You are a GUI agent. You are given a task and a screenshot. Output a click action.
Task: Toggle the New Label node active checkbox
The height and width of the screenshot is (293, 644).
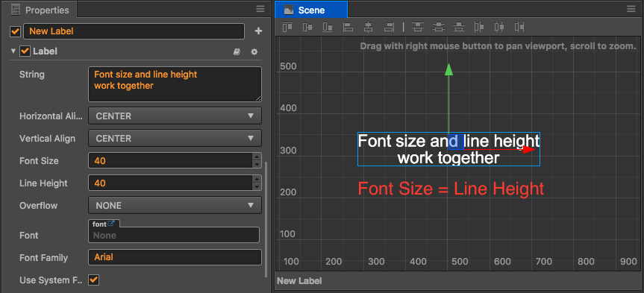tap(15, 31)
